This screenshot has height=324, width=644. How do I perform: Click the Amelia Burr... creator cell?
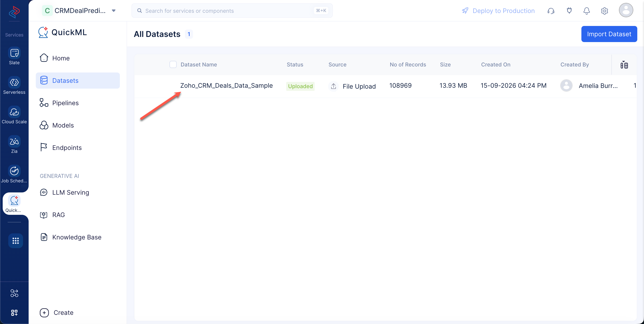click(x=589, y=86)
